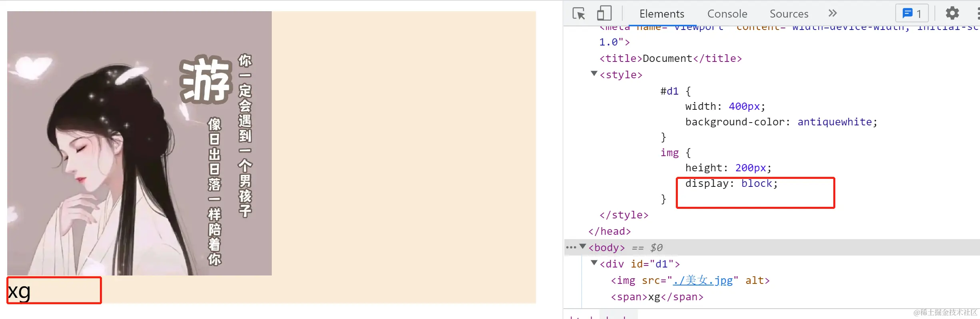This screenshot has width=980, height=319.
Task: Collapse the div id d1 node
Action: (x=594, y=263)
